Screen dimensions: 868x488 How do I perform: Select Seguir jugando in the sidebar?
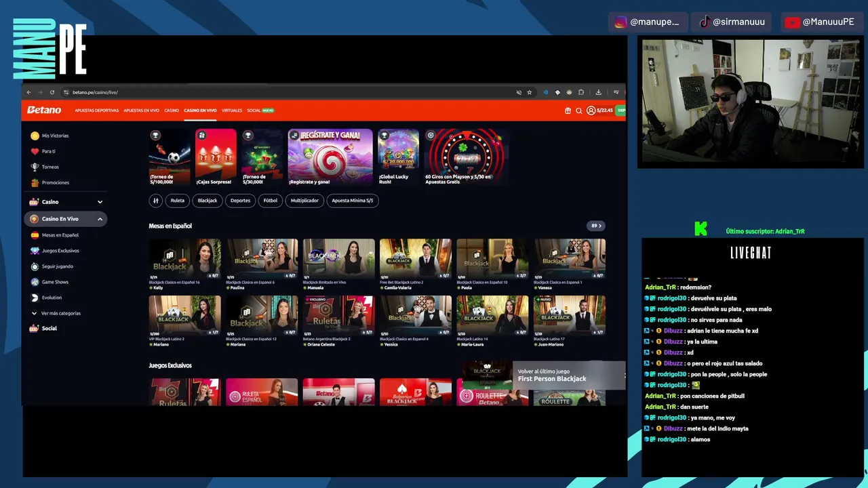pyautogui.click(x=58, y=266)
